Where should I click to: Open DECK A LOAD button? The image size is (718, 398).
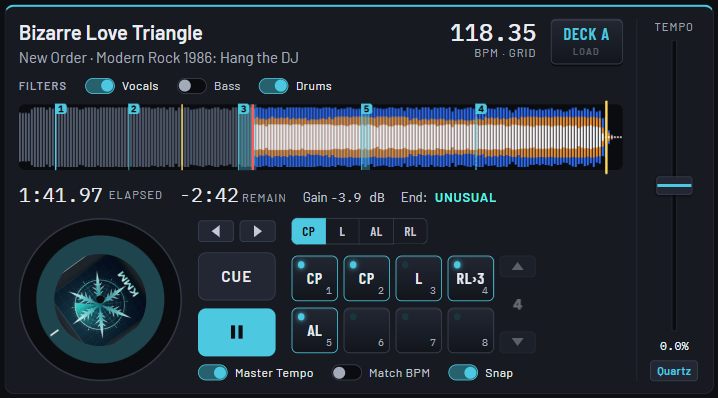coord(587,42)
